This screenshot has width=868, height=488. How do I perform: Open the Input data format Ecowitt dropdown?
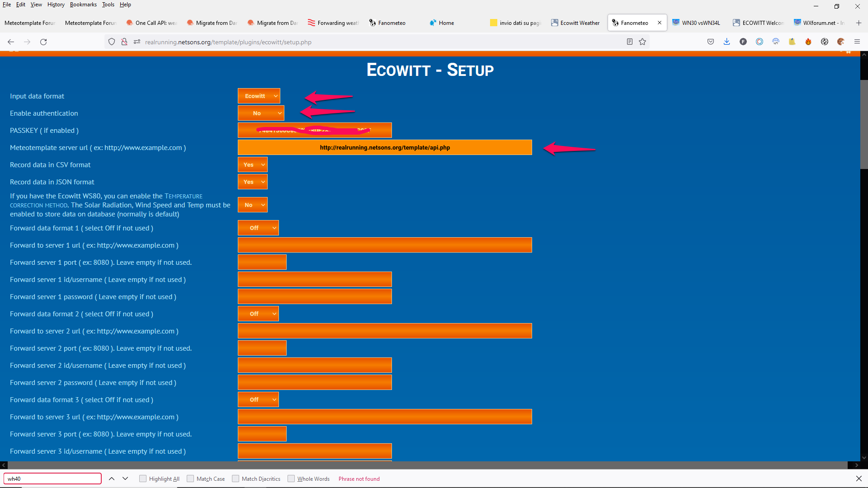(x=259, y=96)
